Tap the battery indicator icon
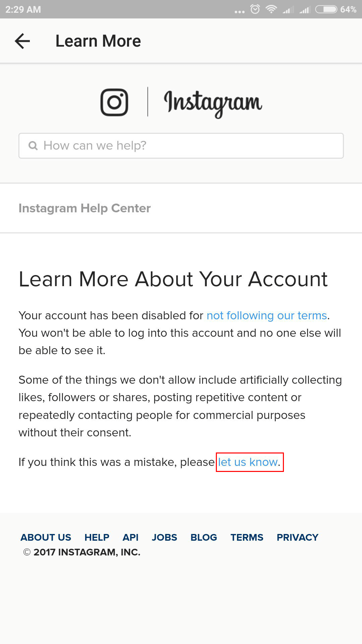 326,9
